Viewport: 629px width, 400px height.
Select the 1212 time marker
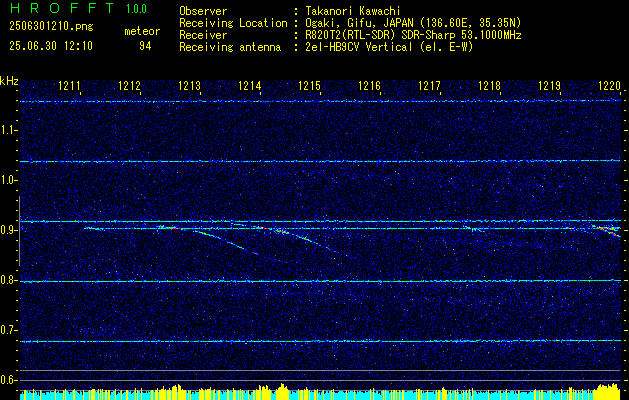pyautogui.click(x=130, y=85)
